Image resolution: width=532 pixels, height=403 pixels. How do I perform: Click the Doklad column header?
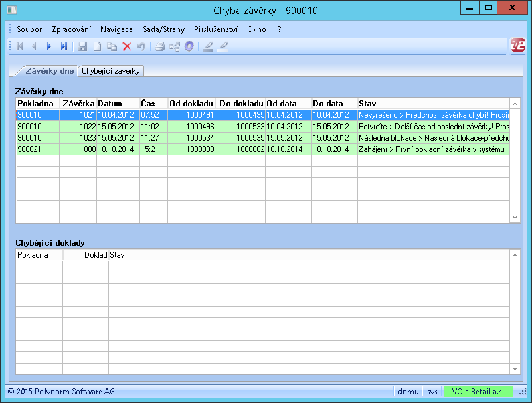[x=86, y=255]
